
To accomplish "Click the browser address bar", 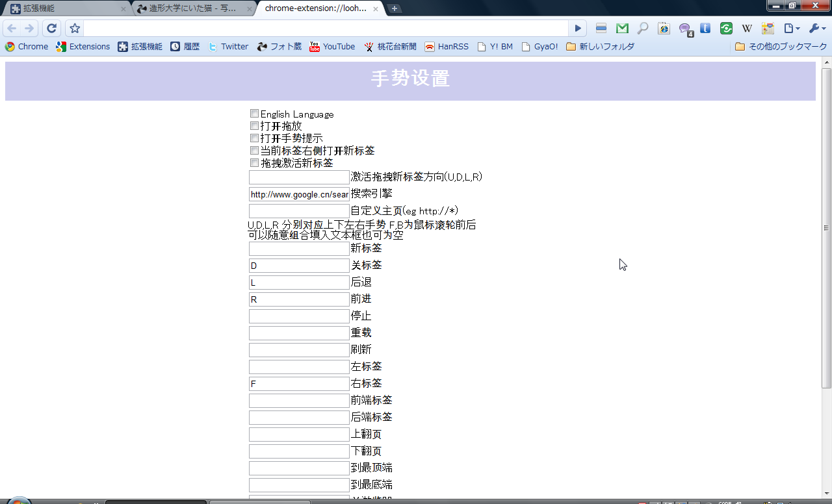I will coord(325,29).
